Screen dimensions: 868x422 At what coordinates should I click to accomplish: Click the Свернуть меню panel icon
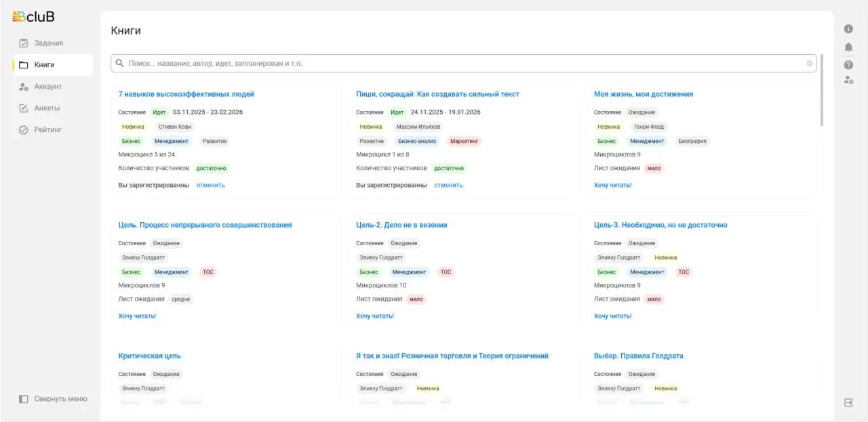pyautogui.click(x=24, y=399)
